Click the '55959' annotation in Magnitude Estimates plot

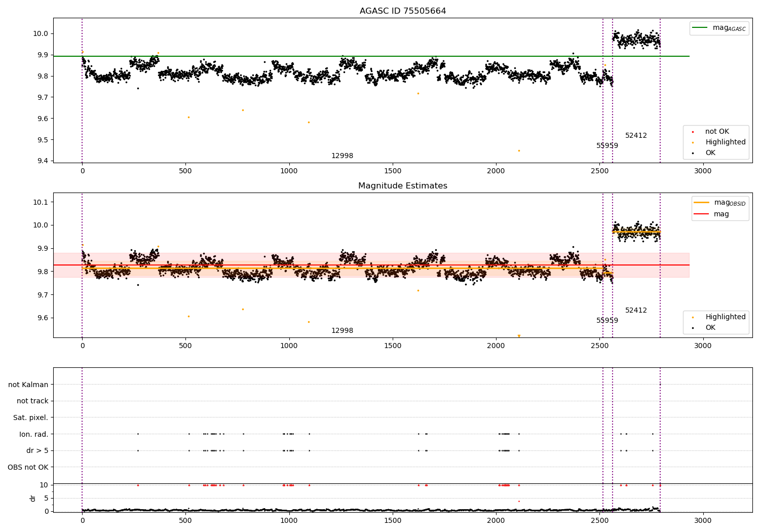click(607, 321)
